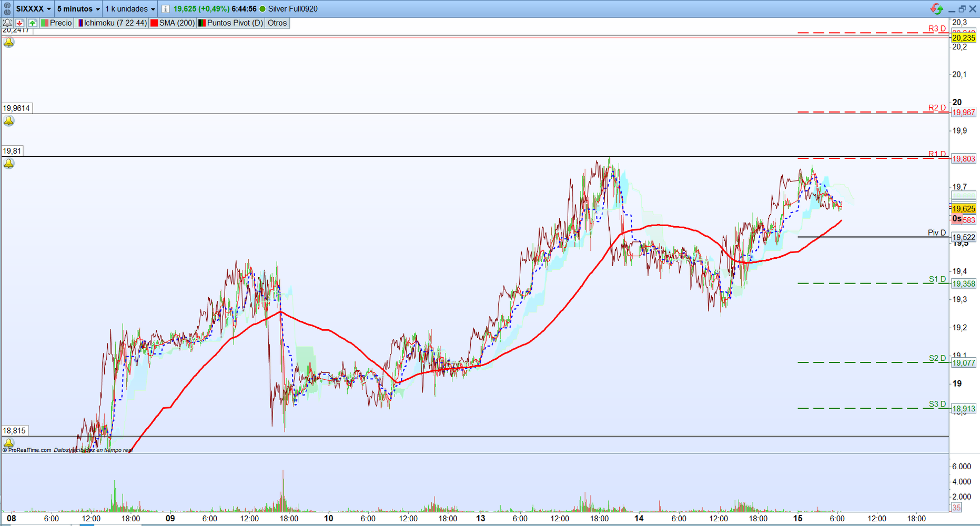
Task: Close the chart window
Action: pyautogui.click(x=973, y=9)
